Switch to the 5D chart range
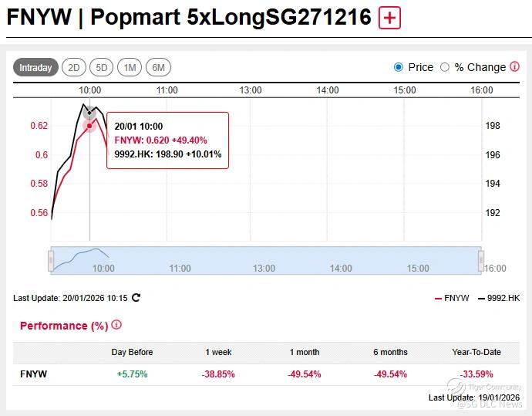Viewport: 532px width, 416px height. [102, 68]
